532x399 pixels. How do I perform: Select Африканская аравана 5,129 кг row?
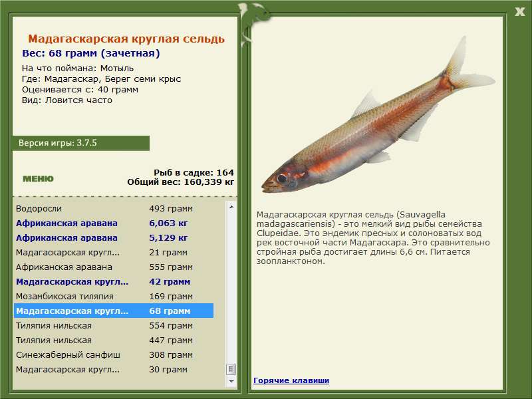click(114, 238)
